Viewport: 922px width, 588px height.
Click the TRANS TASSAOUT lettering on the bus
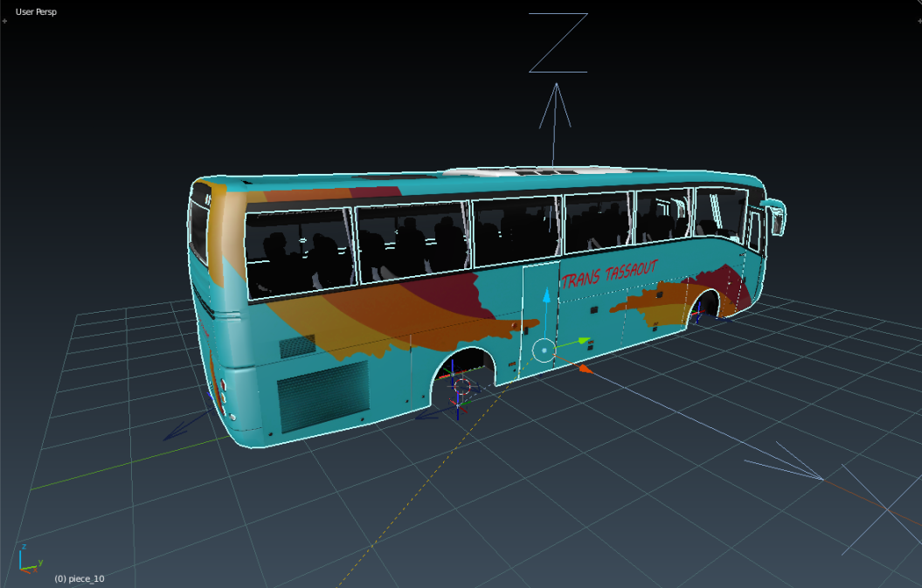tap(609, 274)
